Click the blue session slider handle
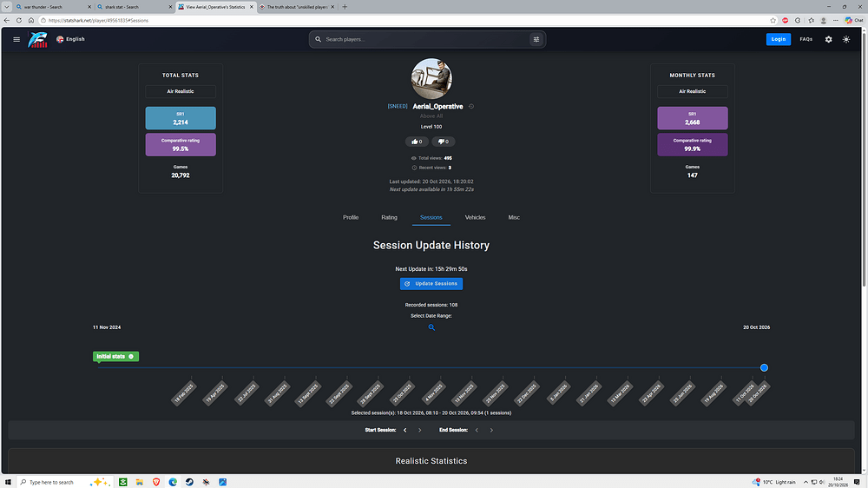Screen dimensions: 868x488 tap(764, 368)
